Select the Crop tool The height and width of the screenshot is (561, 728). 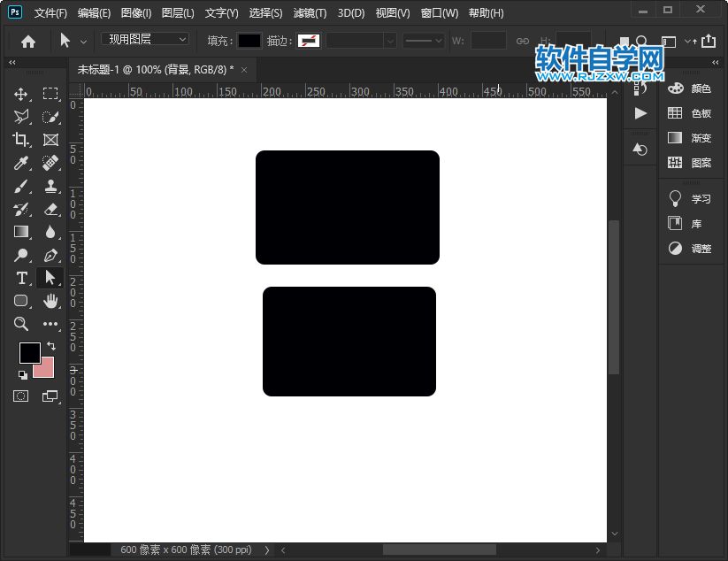point(21,140)
